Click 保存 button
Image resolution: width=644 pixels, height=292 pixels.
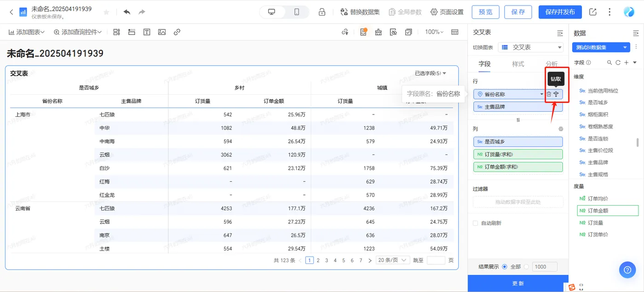pyautogui.click(x=518, y=12)
